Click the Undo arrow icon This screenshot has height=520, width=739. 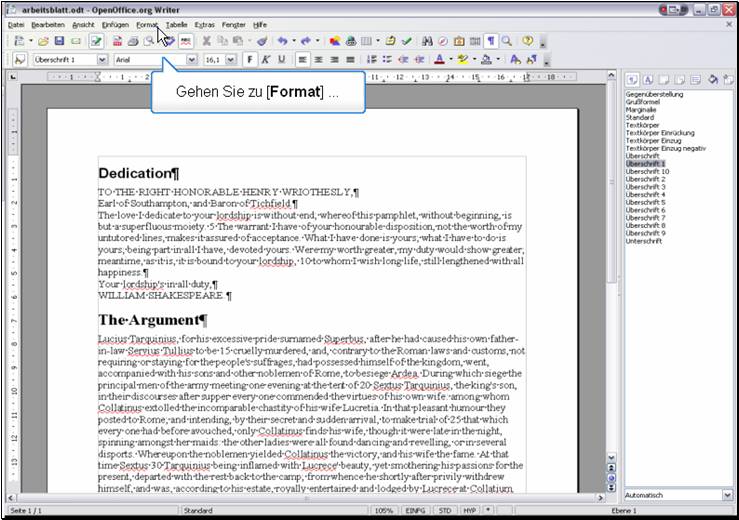click(x=283, y=41)
